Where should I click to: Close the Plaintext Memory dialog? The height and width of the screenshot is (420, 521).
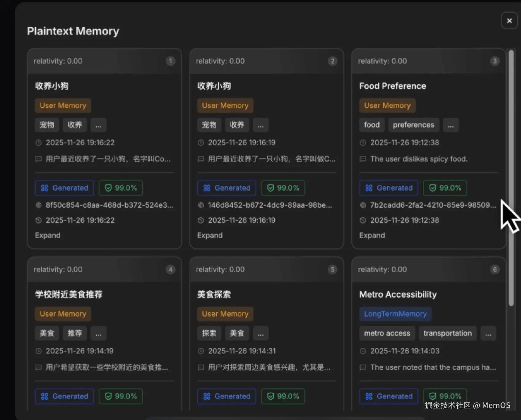(509, 21)
